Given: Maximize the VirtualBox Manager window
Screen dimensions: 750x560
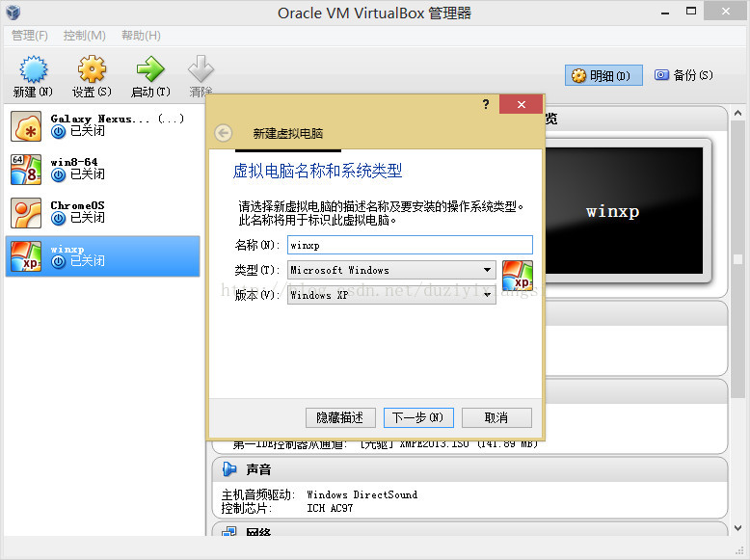Looking at the screenshot, I should coord(691,12).
